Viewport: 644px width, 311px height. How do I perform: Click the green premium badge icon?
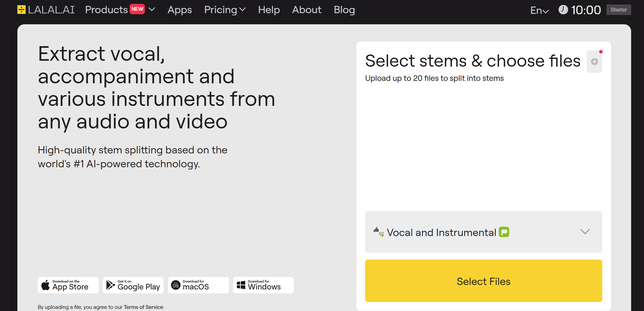point(504,232)
